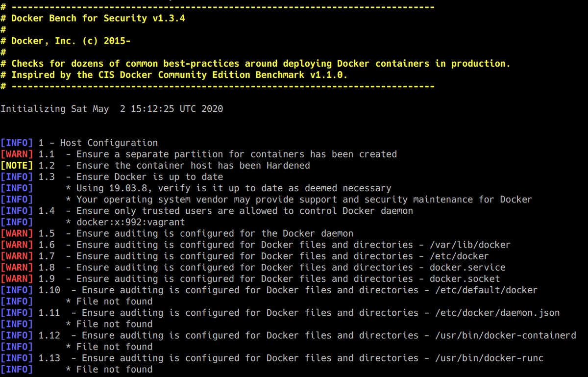Screen dimensions: 588x377
Task: Click the 1.5 auditing for the Docker daemon warning
Action: (x=177, y=233)
